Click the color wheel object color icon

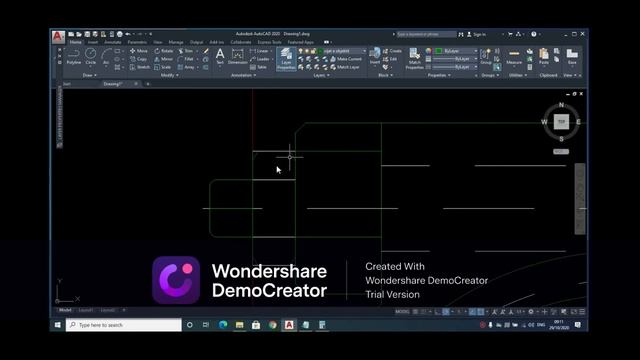[428, 51]
